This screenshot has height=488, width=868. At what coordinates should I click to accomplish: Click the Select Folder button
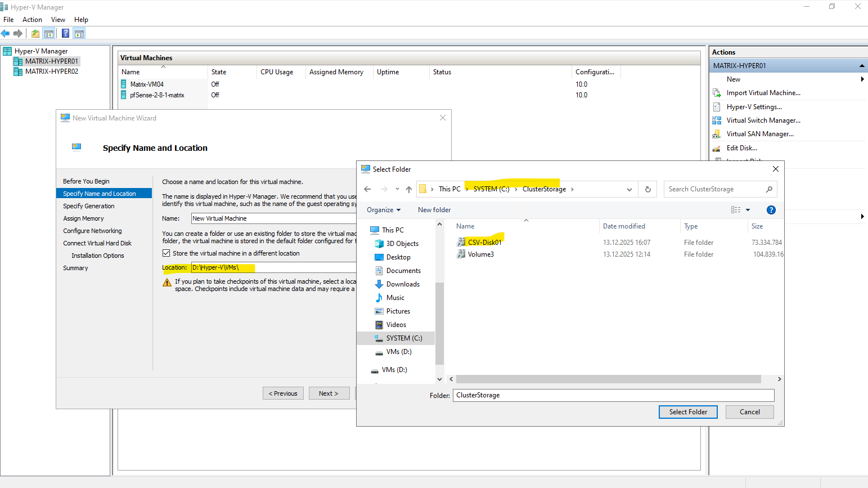pyautogui.click(x=688, y=412)
